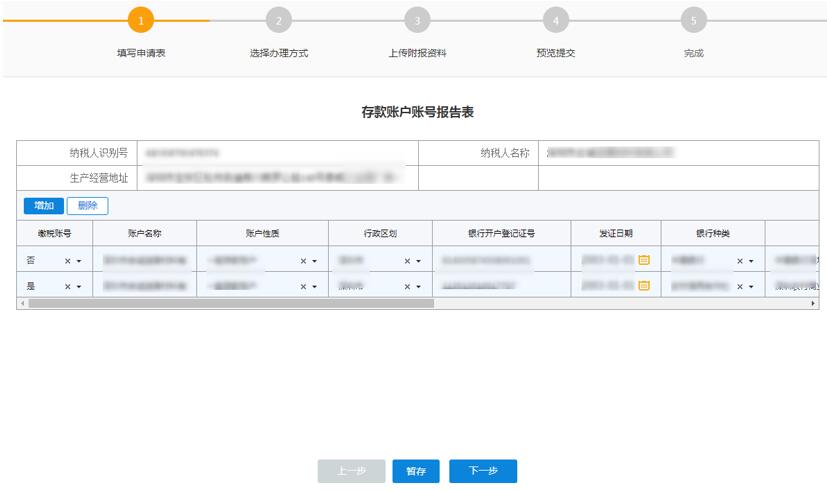Viewport: 827px width, 491px height.
Task: Clear 缴税账号 value in 否 row
Action: pos(68,261)
